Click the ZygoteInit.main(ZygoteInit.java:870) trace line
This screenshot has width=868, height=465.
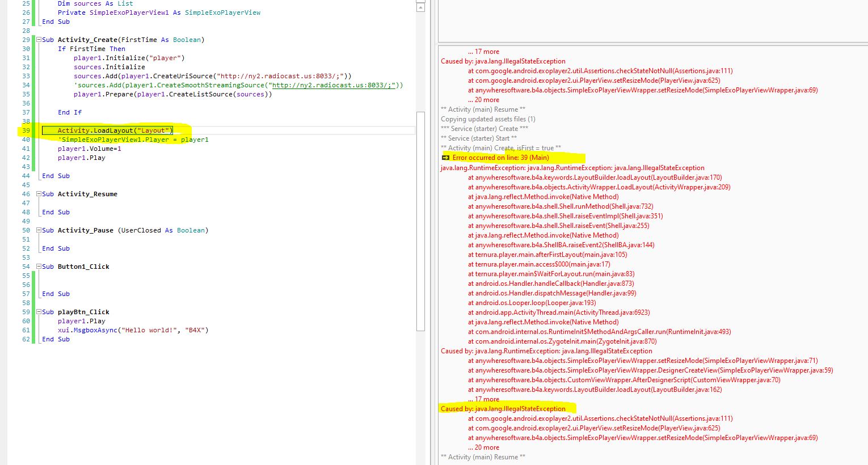pos(562,341)
